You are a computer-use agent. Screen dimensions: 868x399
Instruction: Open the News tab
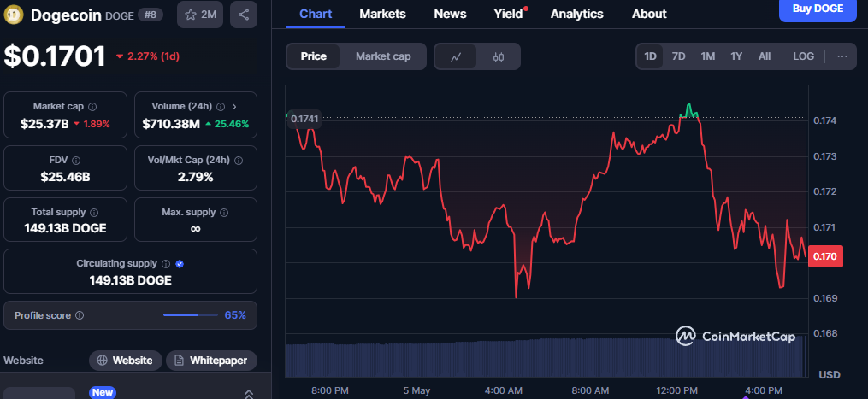coord(450,14)
